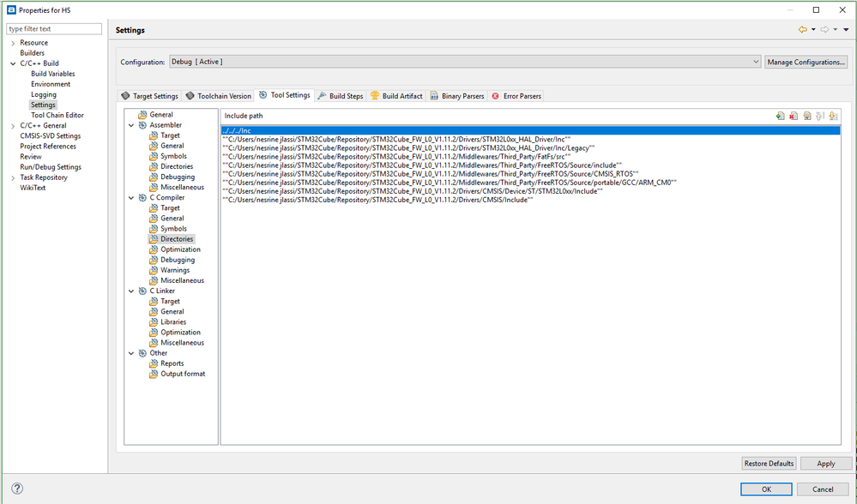Select the Assembler Symbols item icon

point(154,156)
